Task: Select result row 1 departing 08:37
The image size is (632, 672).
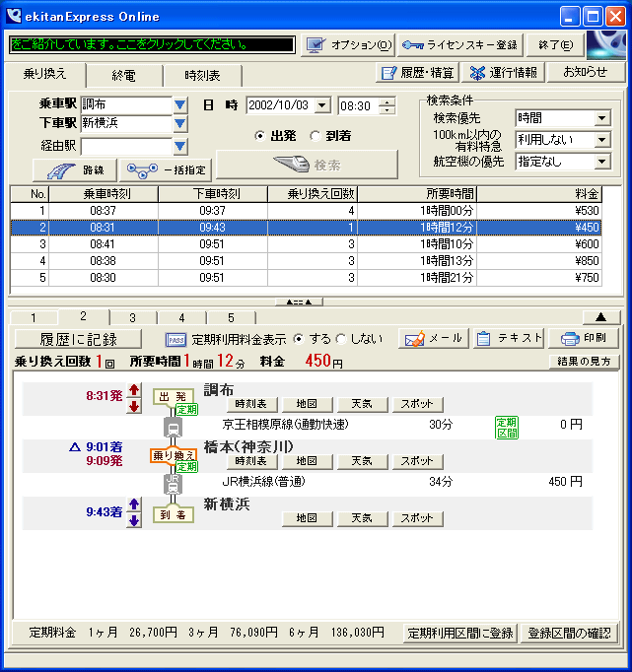Action: tap(306, 211)
